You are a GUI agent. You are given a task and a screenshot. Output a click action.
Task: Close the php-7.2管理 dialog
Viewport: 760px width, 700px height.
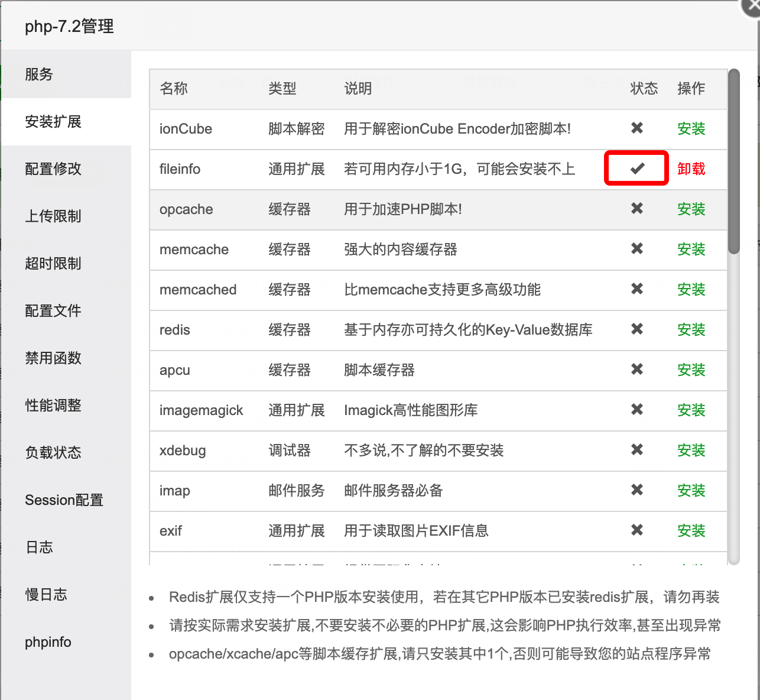coord(753,6)
